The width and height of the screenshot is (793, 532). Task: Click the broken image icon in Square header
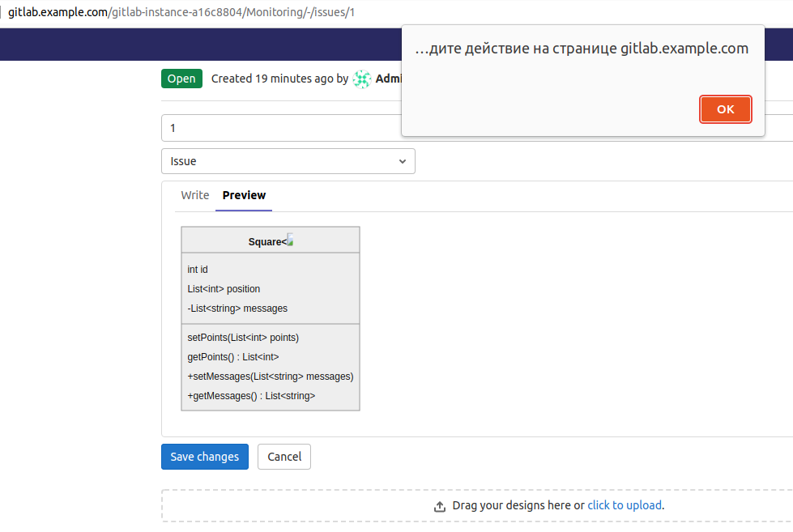(290, 240)
